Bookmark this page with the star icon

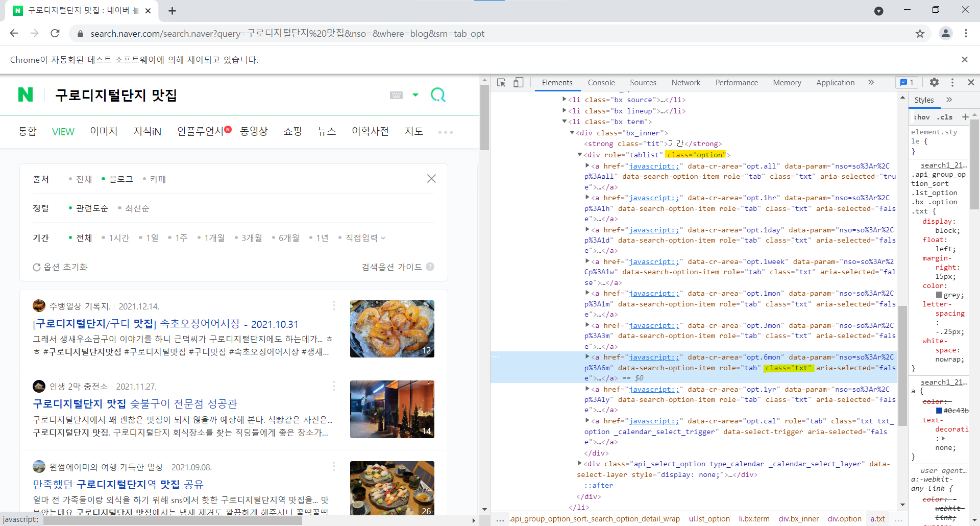(x=920, y=34)
